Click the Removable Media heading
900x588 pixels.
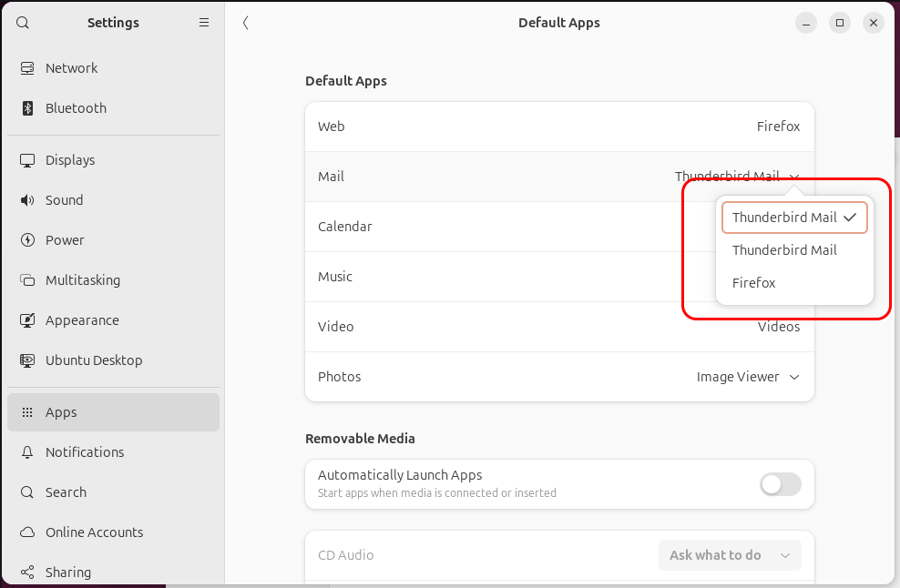pos(360,439)
